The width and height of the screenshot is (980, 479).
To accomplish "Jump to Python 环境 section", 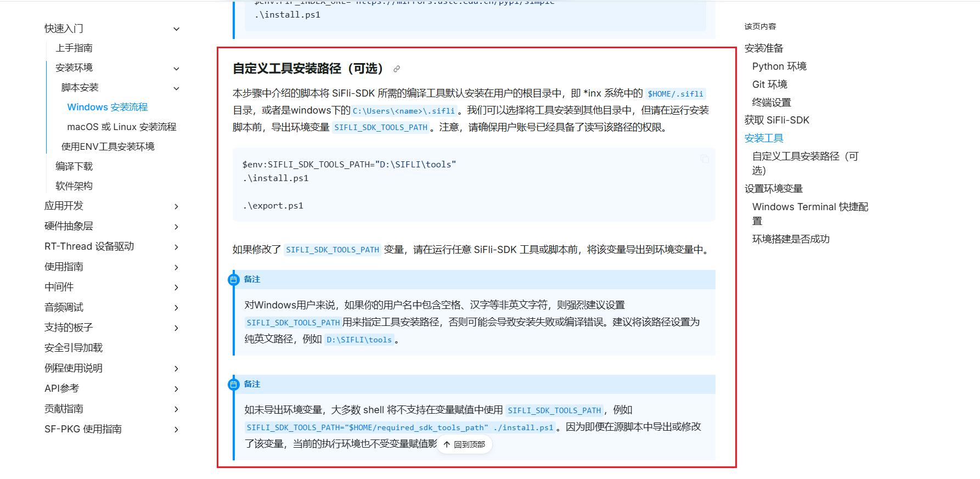I will (x=779, y=66).
